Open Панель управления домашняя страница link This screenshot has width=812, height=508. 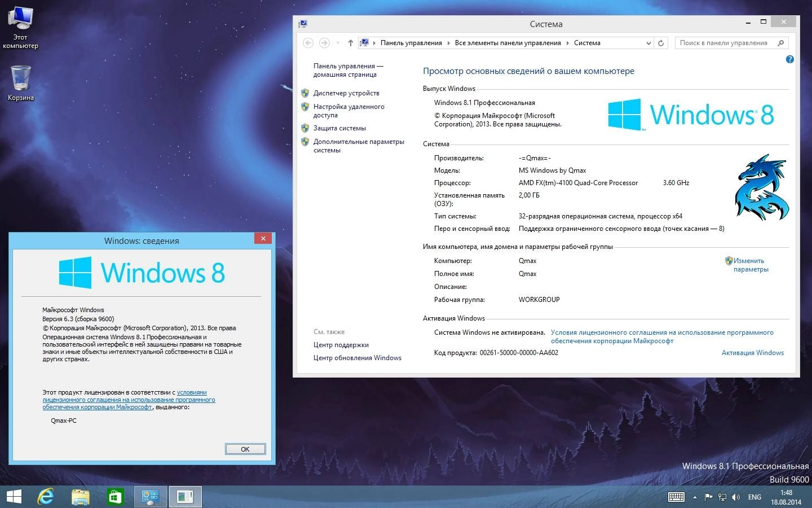click(348, 70)
